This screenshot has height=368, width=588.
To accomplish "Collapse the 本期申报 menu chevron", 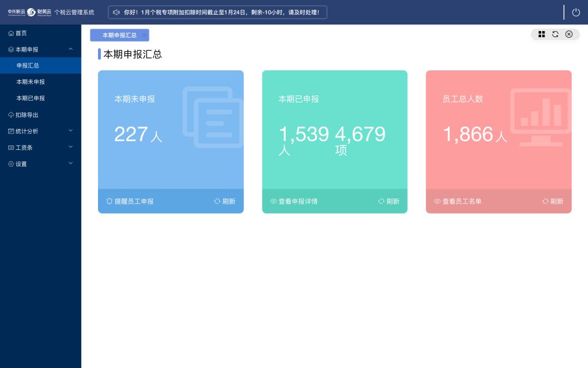I will point(70,49).
